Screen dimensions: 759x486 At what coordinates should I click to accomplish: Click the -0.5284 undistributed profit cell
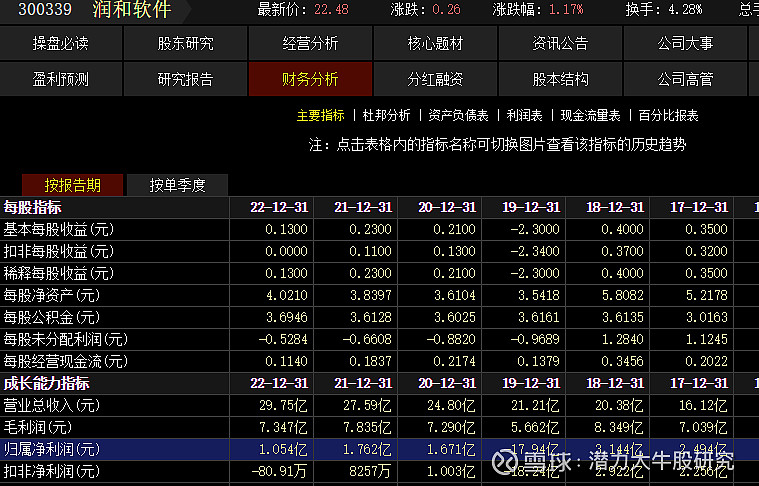[283, 339]
